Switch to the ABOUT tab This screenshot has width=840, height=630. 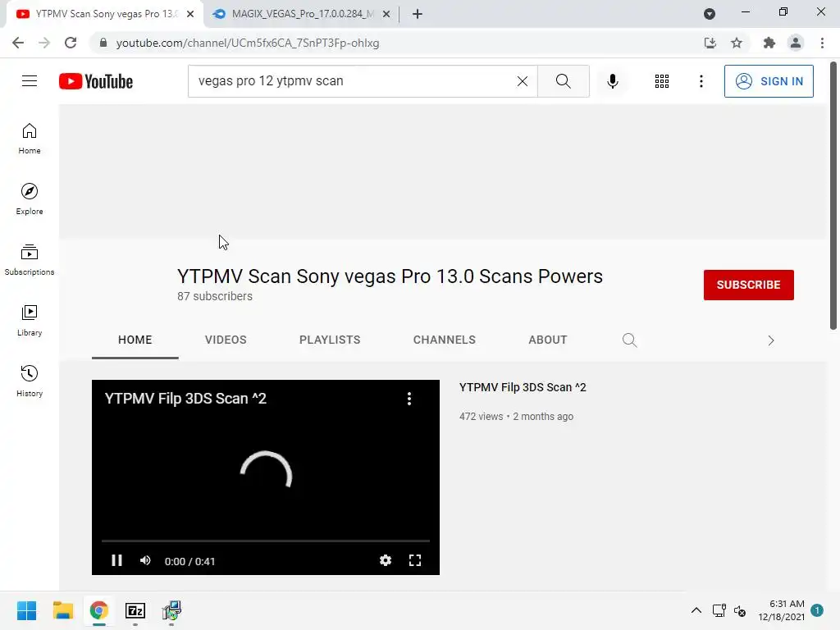click(x=547, y=340)
